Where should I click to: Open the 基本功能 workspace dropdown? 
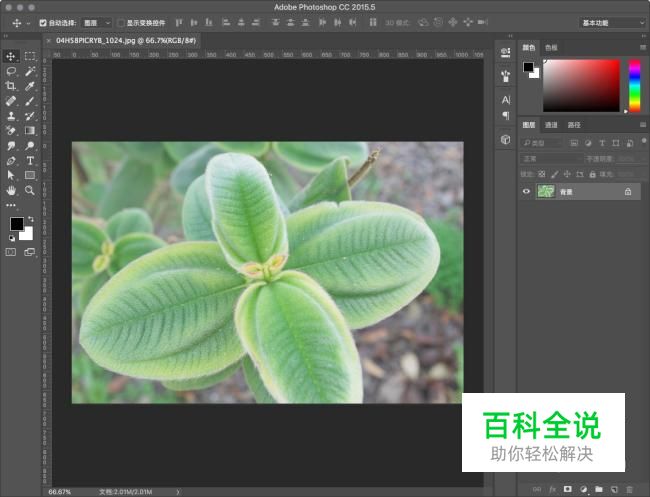612,22
